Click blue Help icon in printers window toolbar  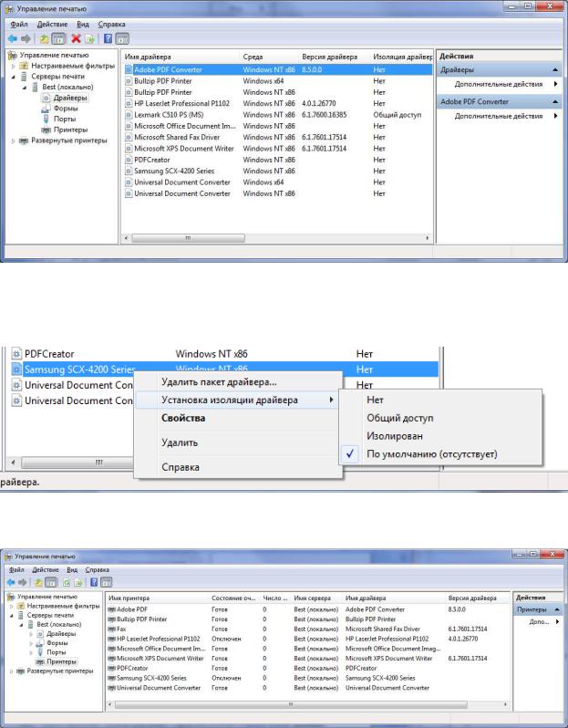(x=94, y=582)
